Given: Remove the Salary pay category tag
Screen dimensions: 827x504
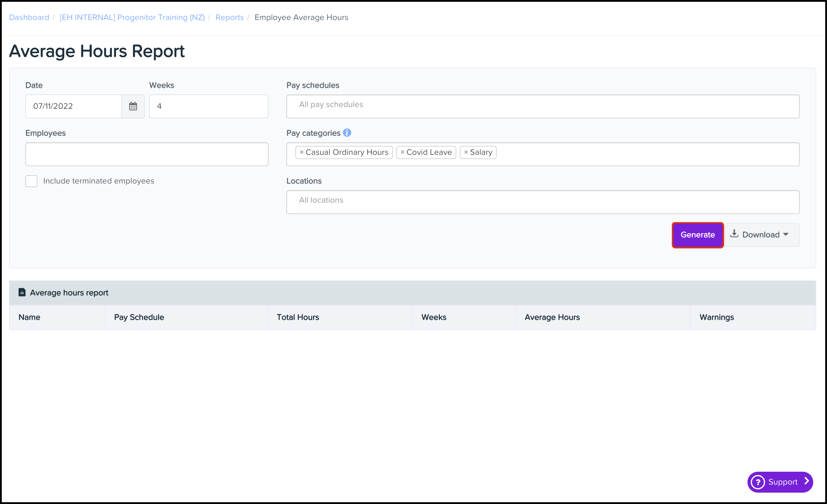Looking at the screenshot, I should [466, 152].
